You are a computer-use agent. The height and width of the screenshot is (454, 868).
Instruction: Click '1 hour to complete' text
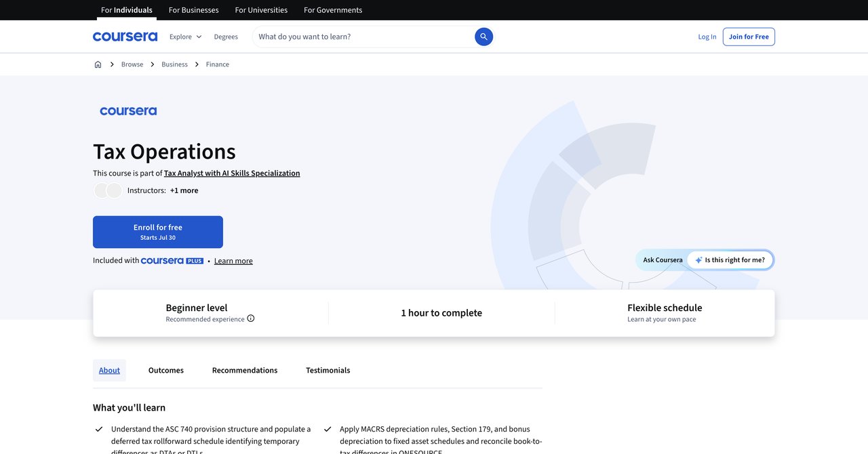(441, 313)
